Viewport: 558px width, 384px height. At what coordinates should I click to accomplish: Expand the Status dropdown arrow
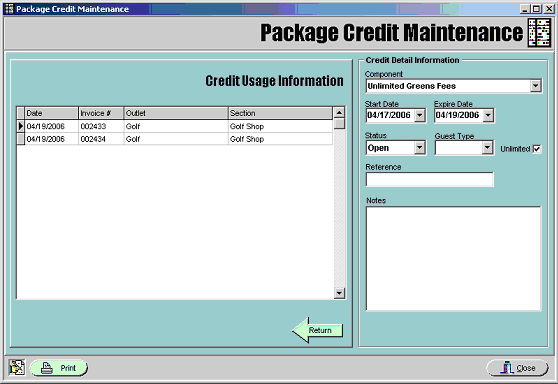[x=420, y=148]
